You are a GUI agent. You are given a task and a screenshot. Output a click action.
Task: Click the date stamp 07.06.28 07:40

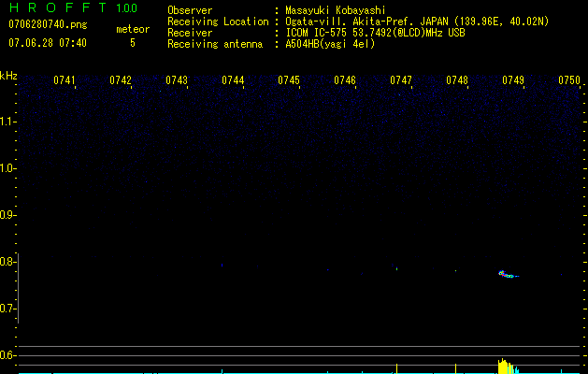(x=48, y=43)
